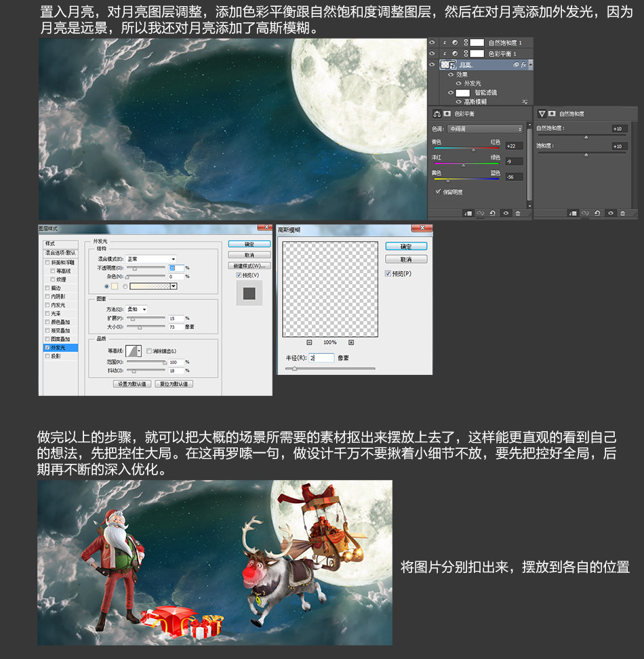The width and height of the screenshot is (644, 659).
Task: Open the 等高线 contour picker dropdown
Action: (139, 351)
